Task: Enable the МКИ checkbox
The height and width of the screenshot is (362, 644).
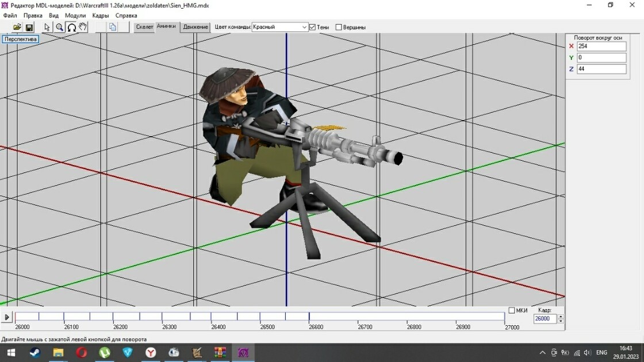Action: 512,310
